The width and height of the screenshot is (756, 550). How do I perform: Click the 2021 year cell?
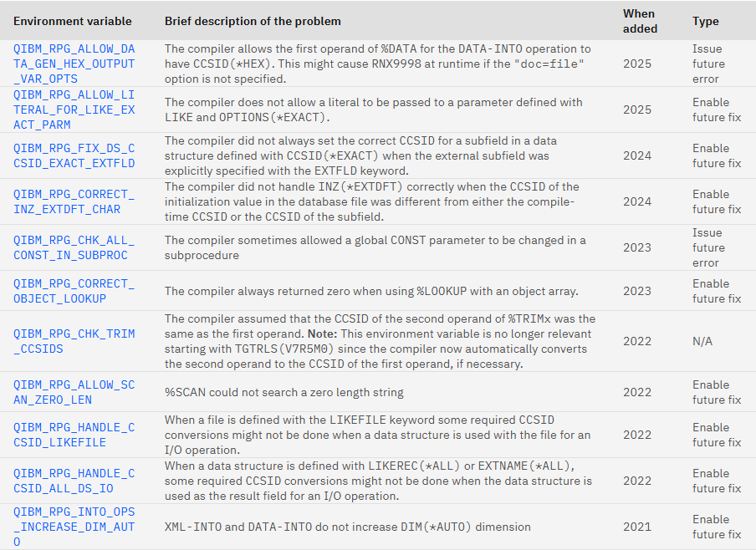point(637,527)
